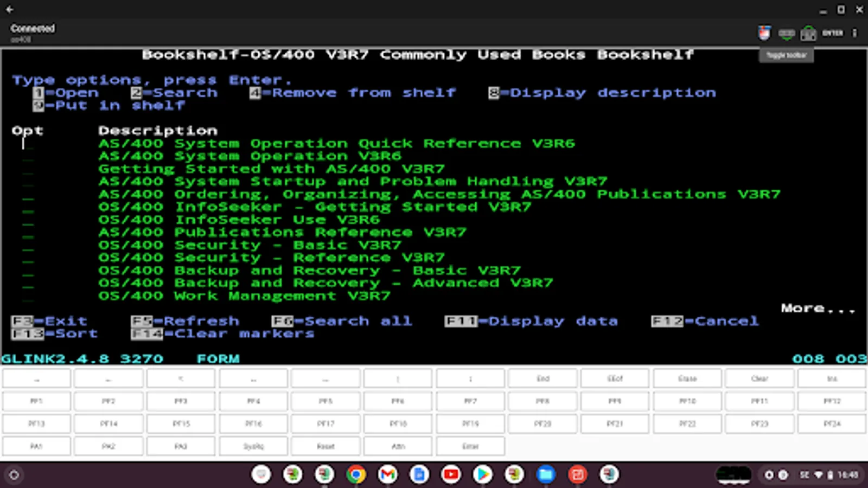This screenshot has height=488, width=868.
Task: Click 'OS/400 Backup and Recovery - Advanced V3R7'
Action: tap(325, 283)
